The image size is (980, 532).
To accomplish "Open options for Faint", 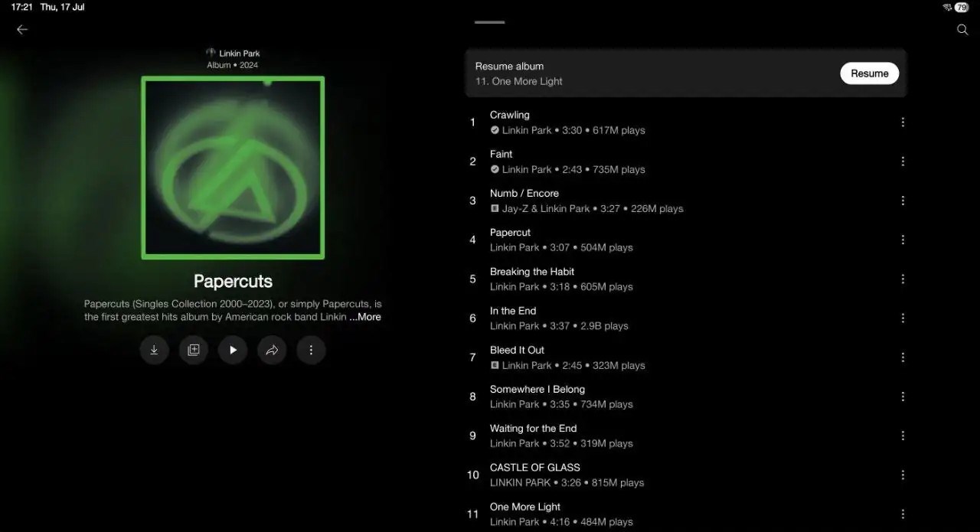I will coord(903,162).
